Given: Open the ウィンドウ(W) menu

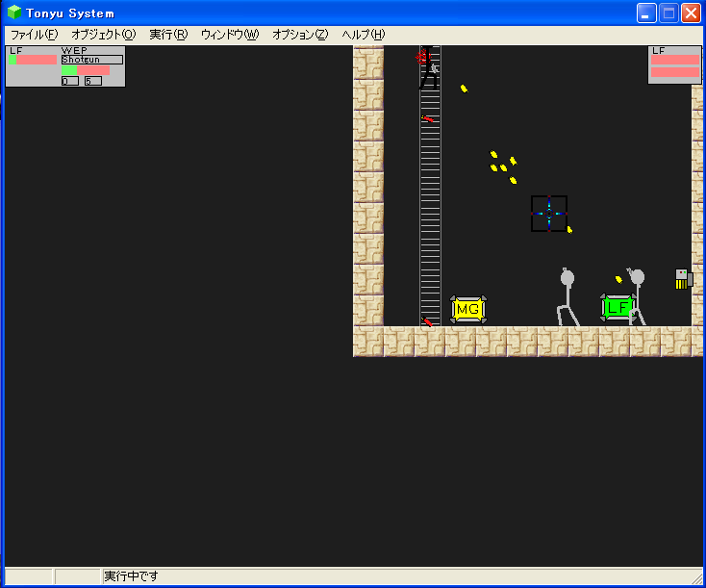Looking at the screenshot, I should (230, 35).
